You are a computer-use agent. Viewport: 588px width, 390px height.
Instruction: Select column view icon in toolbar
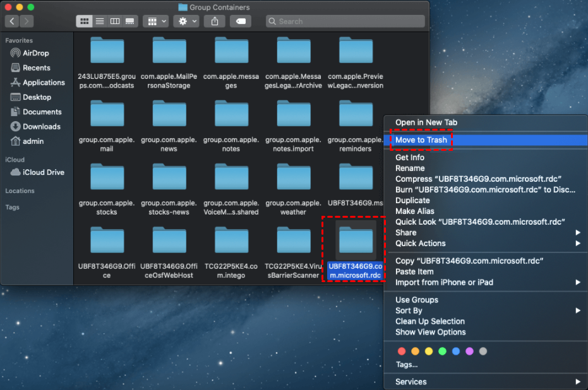pyautogui.click(x=114, y=21)
